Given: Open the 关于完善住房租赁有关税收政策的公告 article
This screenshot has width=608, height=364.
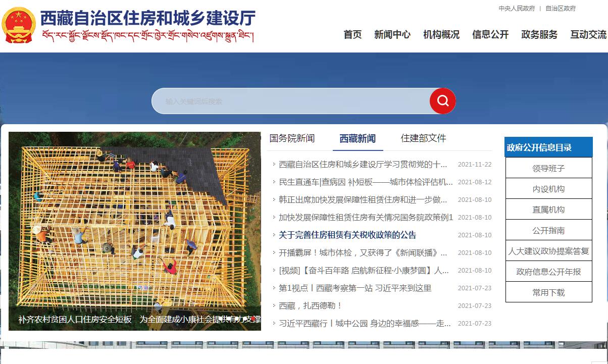Looking at the screenshot, I should [347, 235].
